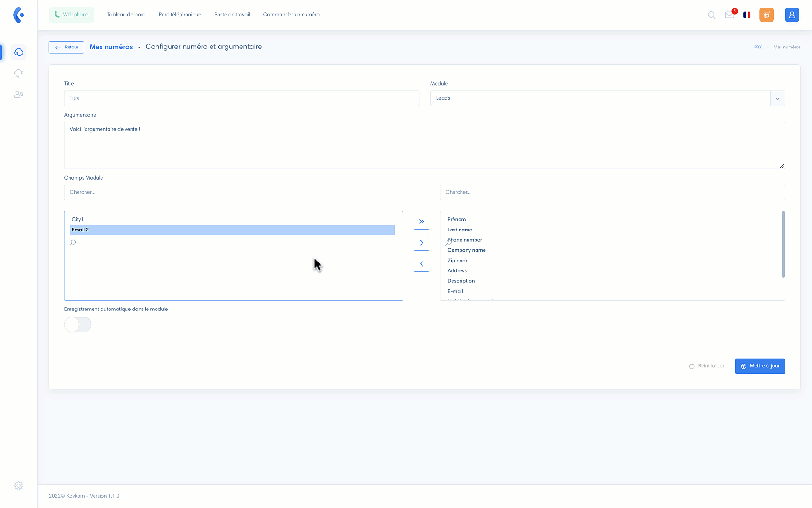Open the cloud PBX sidebar icon

(x=19, y=52)
